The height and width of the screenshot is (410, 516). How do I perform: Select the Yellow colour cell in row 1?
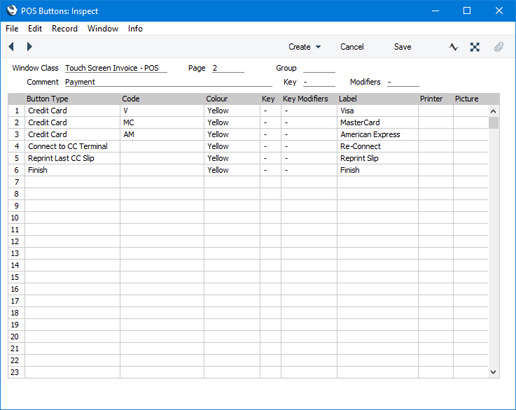(232, 111)
